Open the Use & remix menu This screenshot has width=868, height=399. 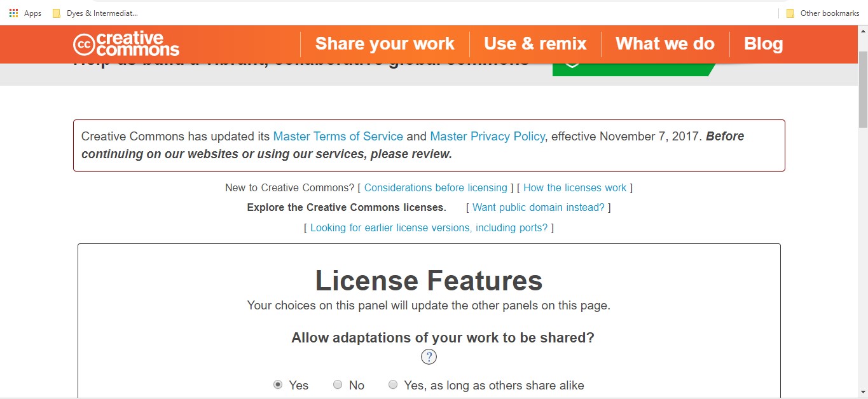click(x=535, y=44)
